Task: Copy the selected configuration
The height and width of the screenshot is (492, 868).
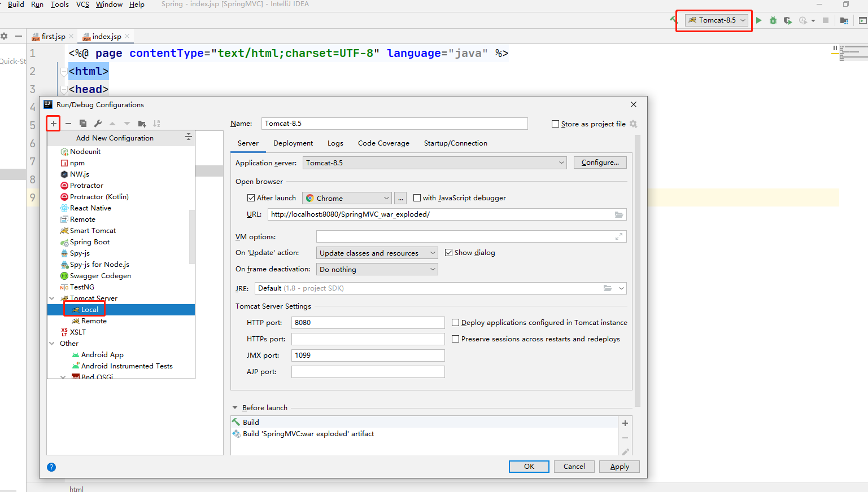Action: [x=83, y=124]
